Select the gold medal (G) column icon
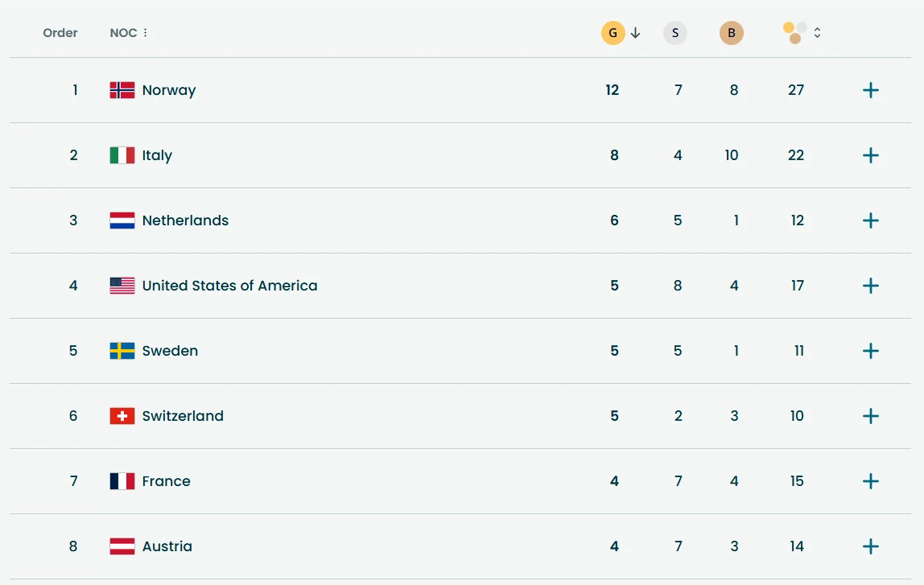924x585 pixels. point(613,32)
